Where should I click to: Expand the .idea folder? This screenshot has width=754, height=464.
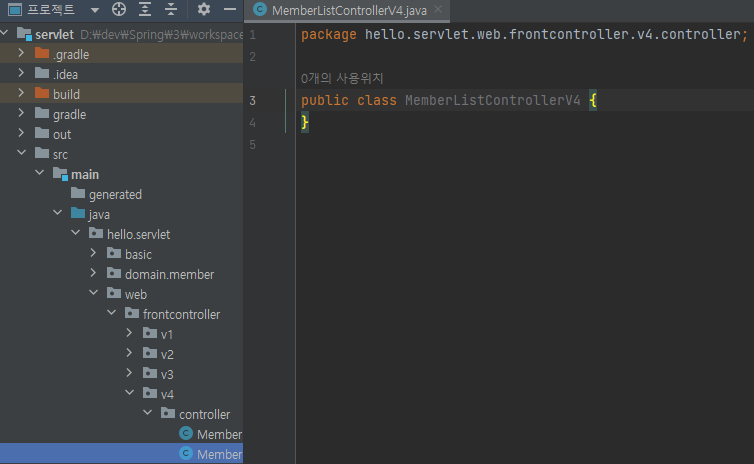tap(21, 73)
